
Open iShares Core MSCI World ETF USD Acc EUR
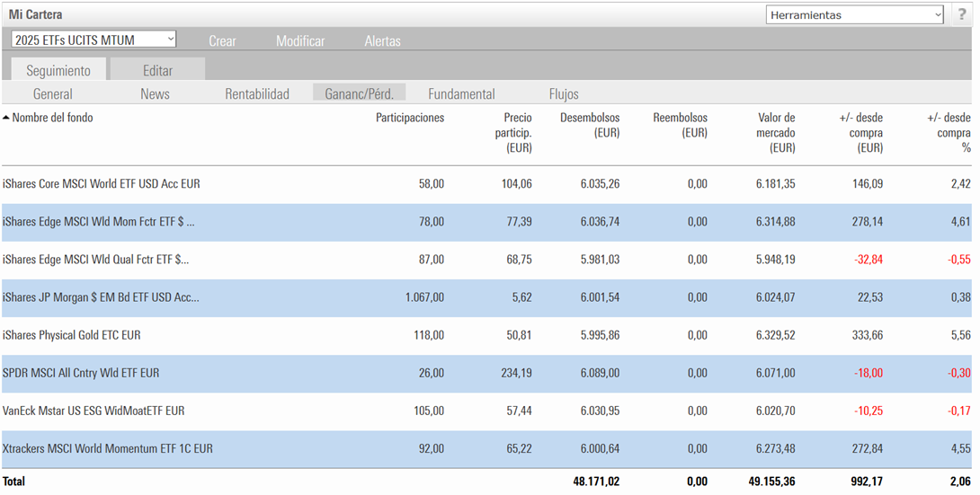[102, 184]
